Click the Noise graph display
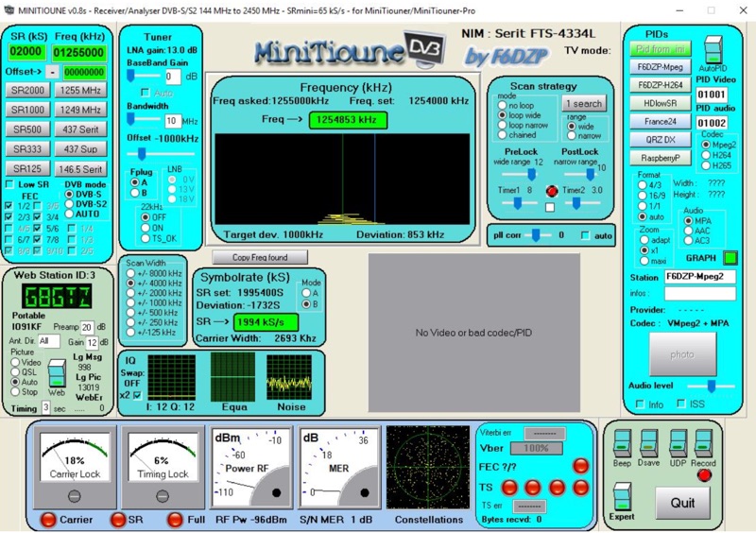The height and width of the screenshot is (533, 756). (289, 377)
